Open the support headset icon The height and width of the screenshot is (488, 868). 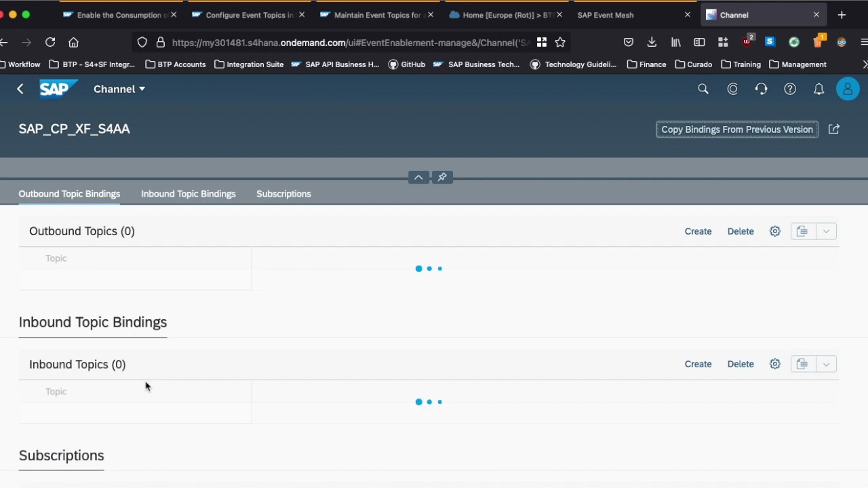[762, 89]
